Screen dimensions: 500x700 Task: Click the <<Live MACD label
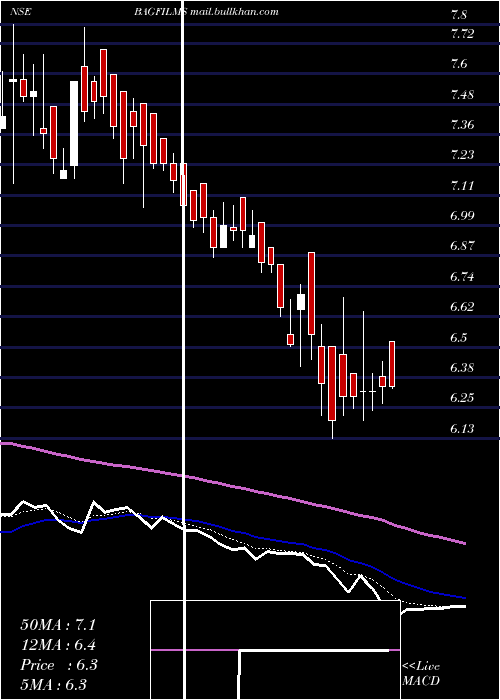[x=421, y=673]
